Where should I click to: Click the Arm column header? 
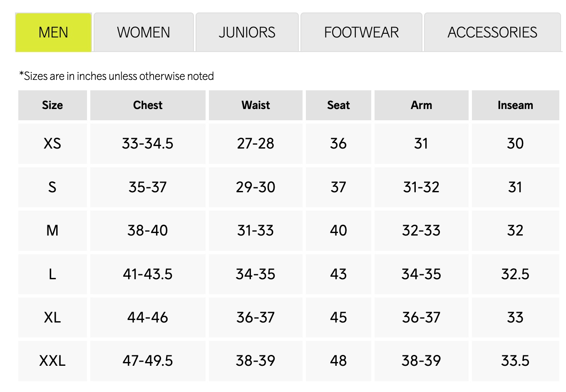tap(421, 105)
